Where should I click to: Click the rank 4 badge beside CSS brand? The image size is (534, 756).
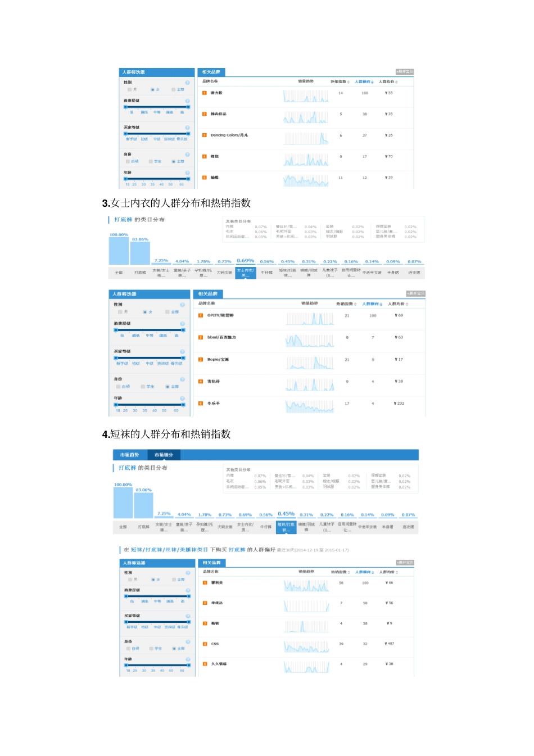(205, 644)
